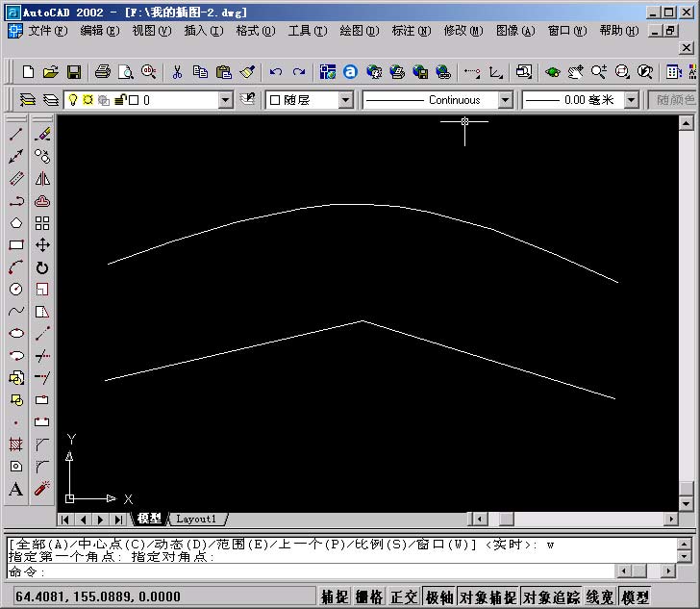Image resolution: width=700 pixels, height=609 pixels.
Task: Toggle 线宽 lineweight display
Action: click(x=600, y=596)
